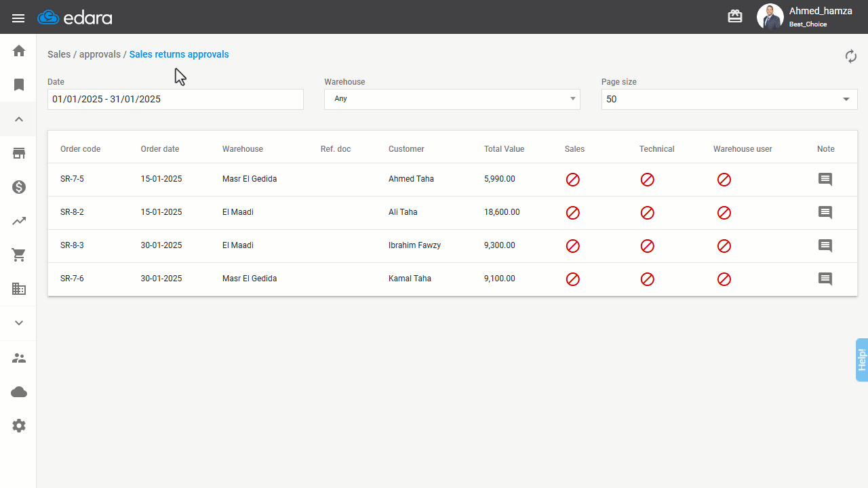Open settings gear in sidebar
The height and width of the screenshot is (488, 868).
click(19, 426)
